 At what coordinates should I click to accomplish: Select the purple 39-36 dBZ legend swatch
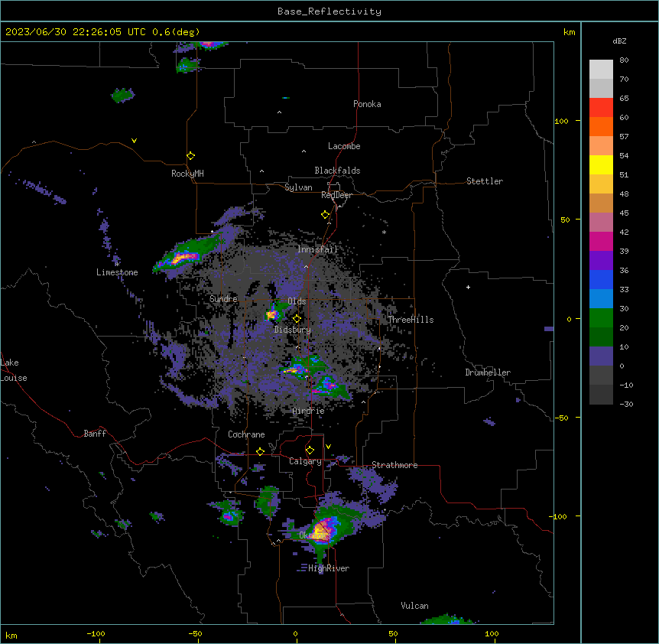pos(601,260)
